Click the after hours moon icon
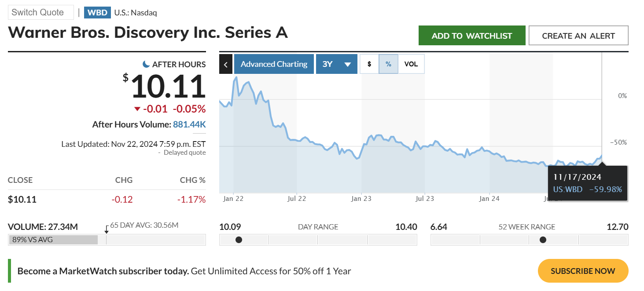This screenshot has width=644, height=291. tap(146, 64)
